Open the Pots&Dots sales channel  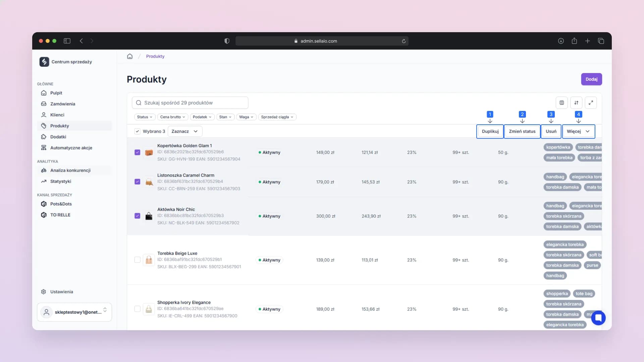coord(74,204)
